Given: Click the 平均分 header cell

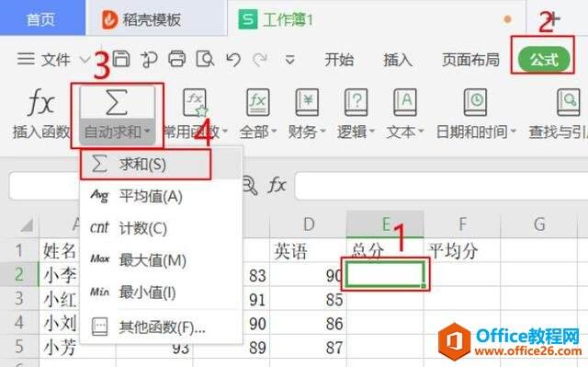Looking at the screenshot, I should point(462,251).
